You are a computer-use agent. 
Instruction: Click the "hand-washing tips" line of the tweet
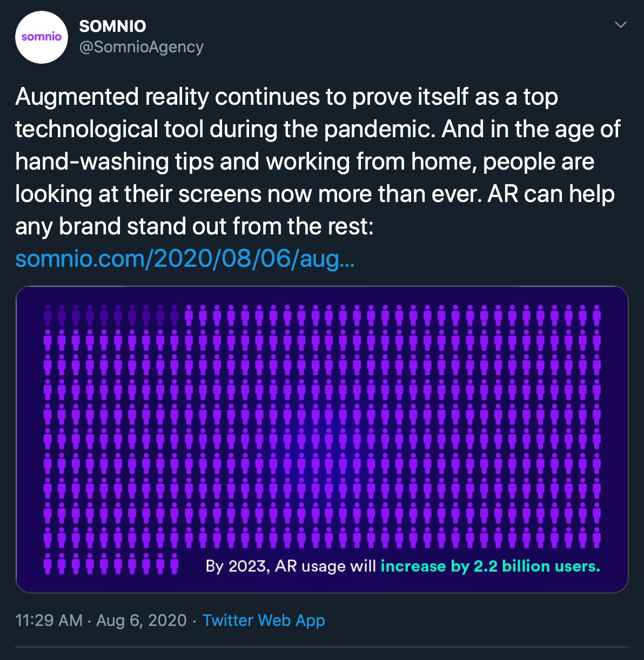(x=305, y=162)
